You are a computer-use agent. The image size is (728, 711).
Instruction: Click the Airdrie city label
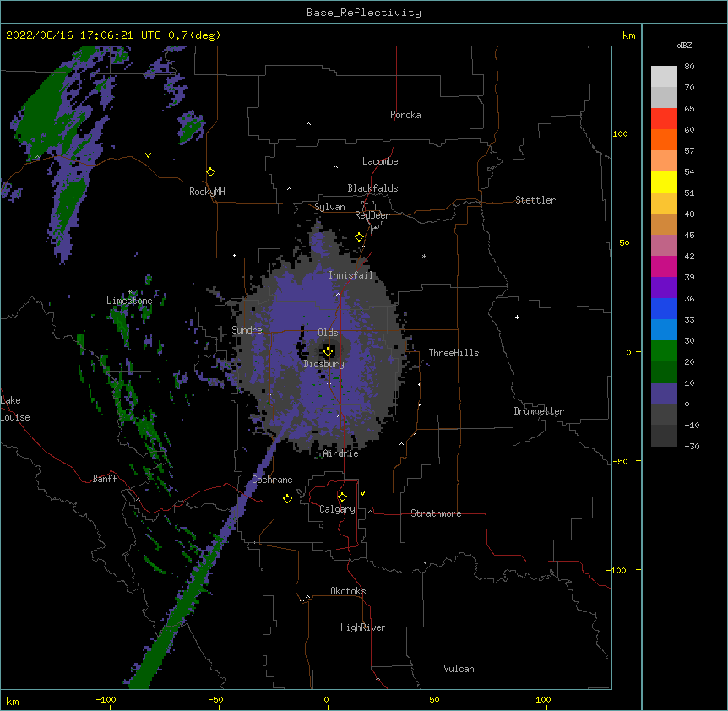pyautogui.click(x=341, y=453)
